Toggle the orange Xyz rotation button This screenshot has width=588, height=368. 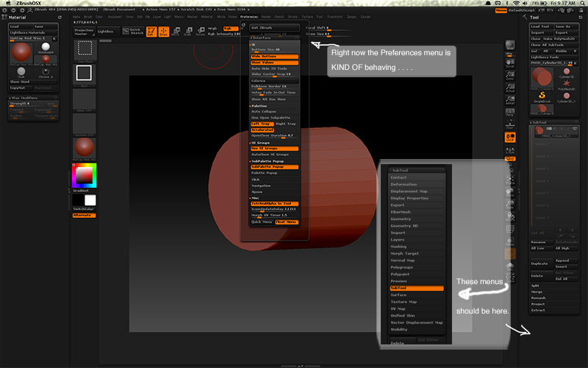click(510, 159)
